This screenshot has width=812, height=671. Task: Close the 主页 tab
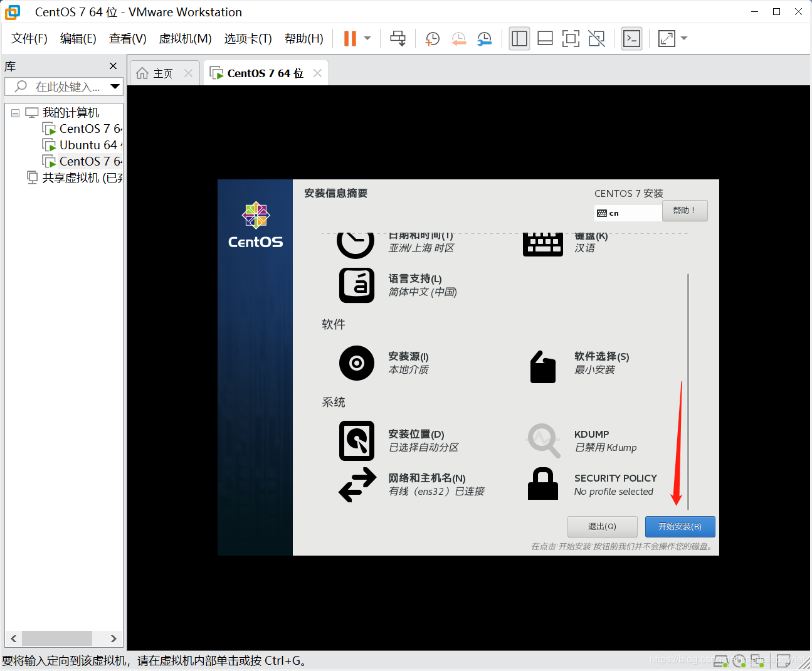[188, 73]
